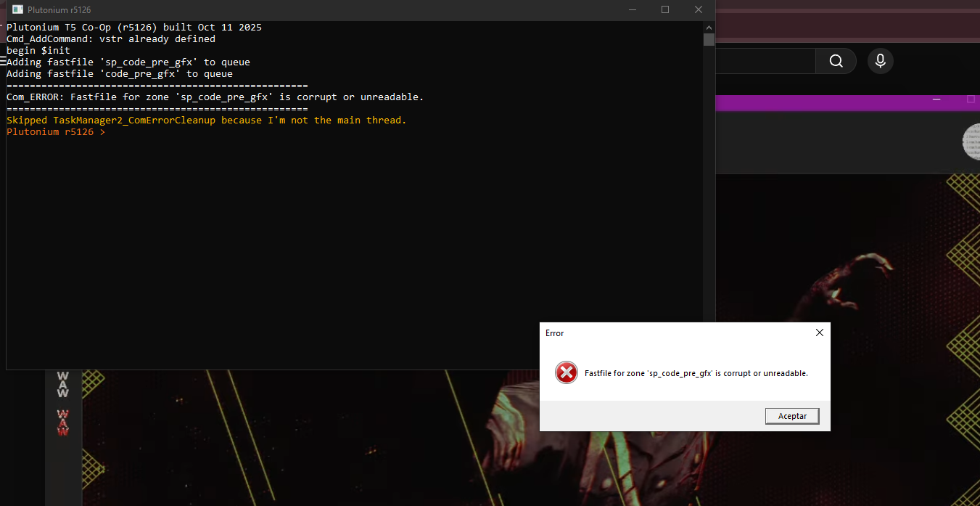
Task: Close the Error dialog with its X
Action: tap(819, 333)
